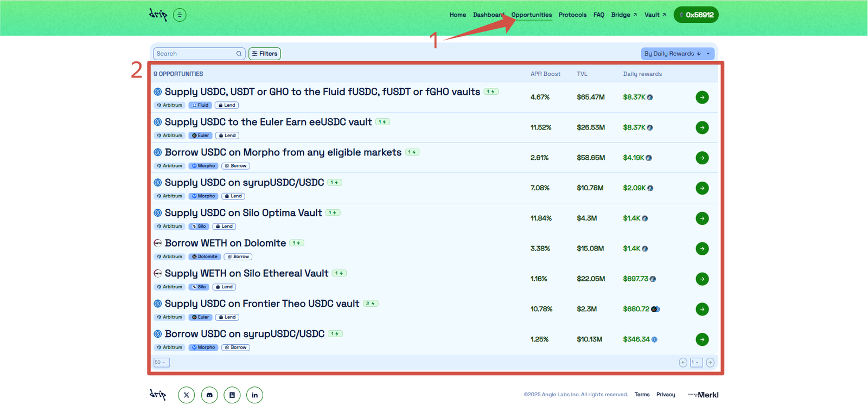Open arrow for Borrow WETH on Dolomite

tap(702, 249)
